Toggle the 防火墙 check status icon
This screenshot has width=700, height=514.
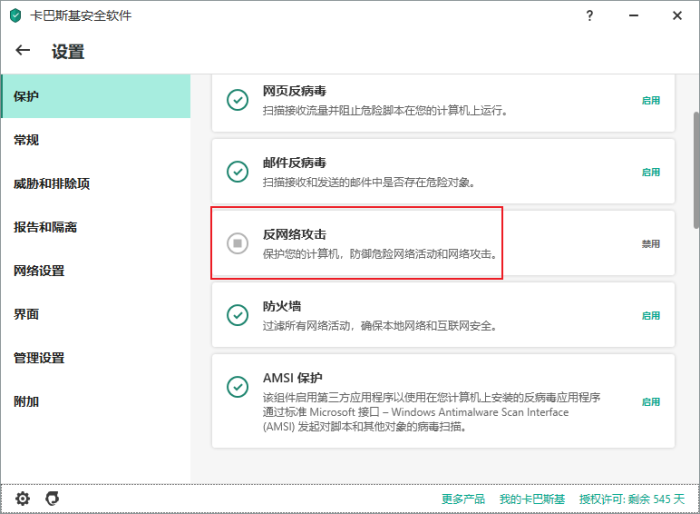point(238,315)
